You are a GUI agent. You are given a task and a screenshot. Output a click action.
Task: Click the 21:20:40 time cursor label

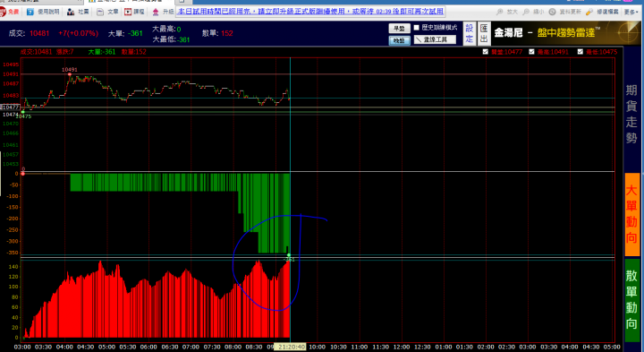[291, 347]
